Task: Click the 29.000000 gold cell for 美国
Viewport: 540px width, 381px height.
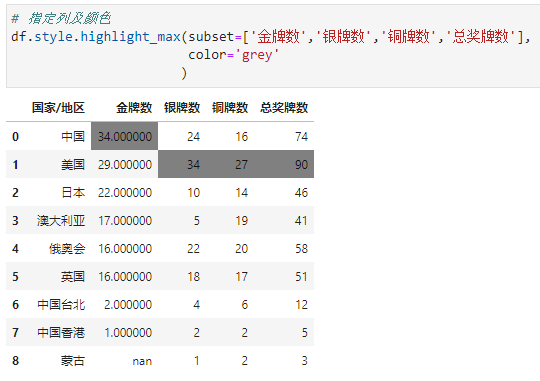Action: [x=125, y=164]
